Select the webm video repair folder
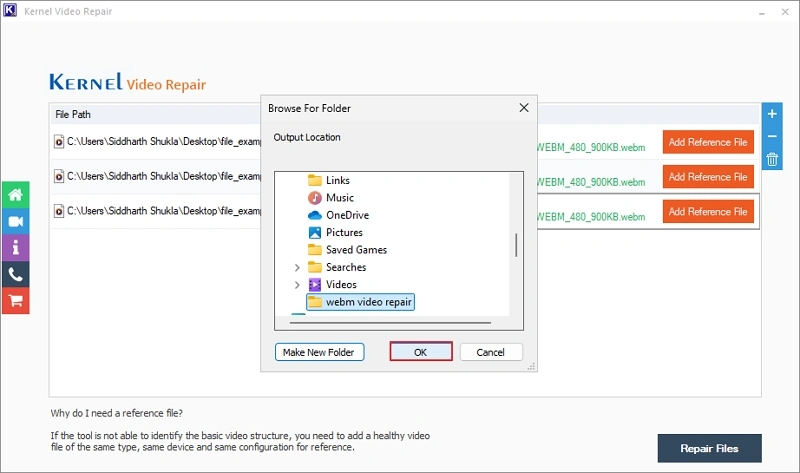The height and width of the screenshot is (473, 800). click(x=360, y=302)
